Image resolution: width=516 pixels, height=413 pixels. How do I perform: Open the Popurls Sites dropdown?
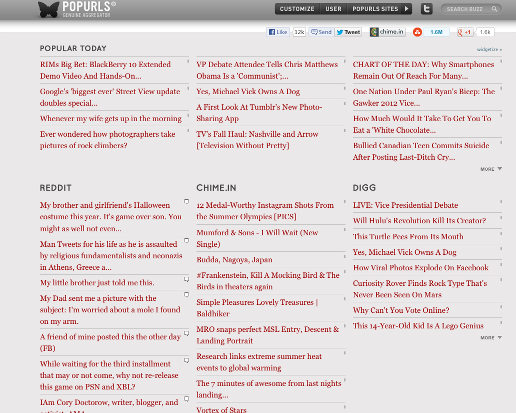click(x=380, y=9)
